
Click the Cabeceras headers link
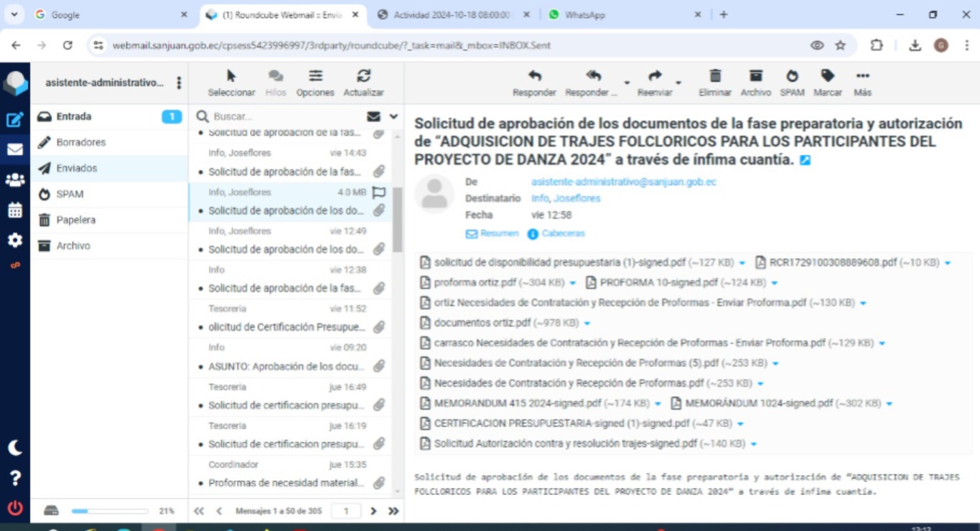(x=563, y=234)
